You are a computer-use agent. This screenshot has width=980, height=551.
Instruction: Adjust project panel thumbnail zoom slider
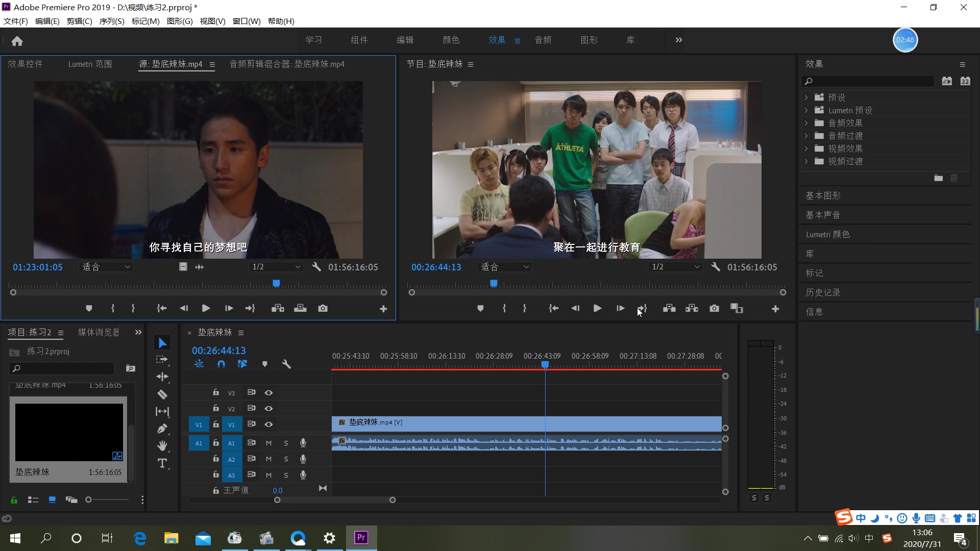coord(88,500)
